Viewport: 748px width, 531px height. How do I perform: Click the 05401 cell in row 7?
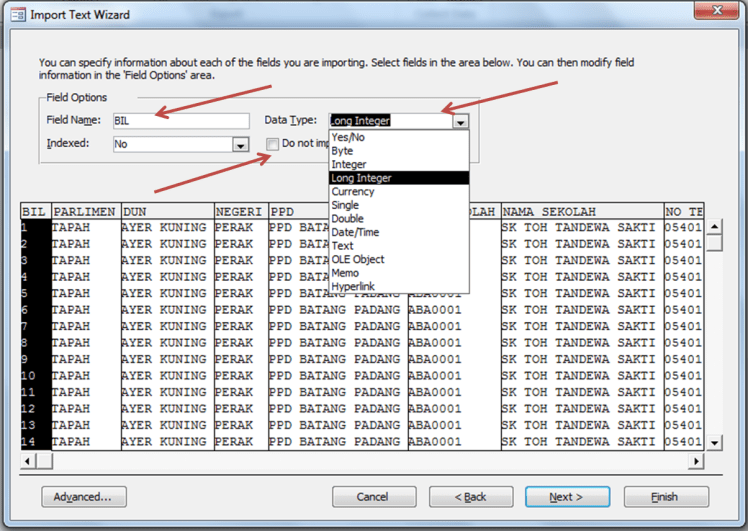(x=684, y=326)
